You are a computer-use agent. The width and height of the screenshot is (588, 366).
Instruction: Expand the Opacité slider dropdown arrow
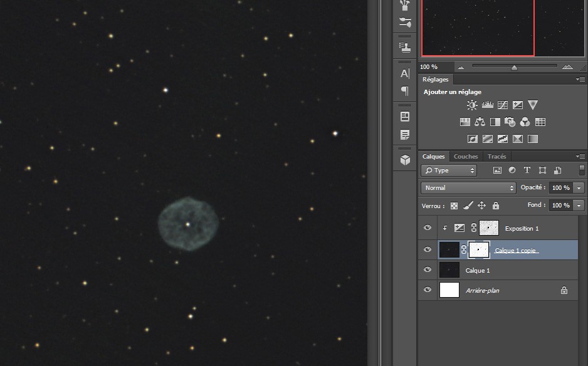(579, 188)
